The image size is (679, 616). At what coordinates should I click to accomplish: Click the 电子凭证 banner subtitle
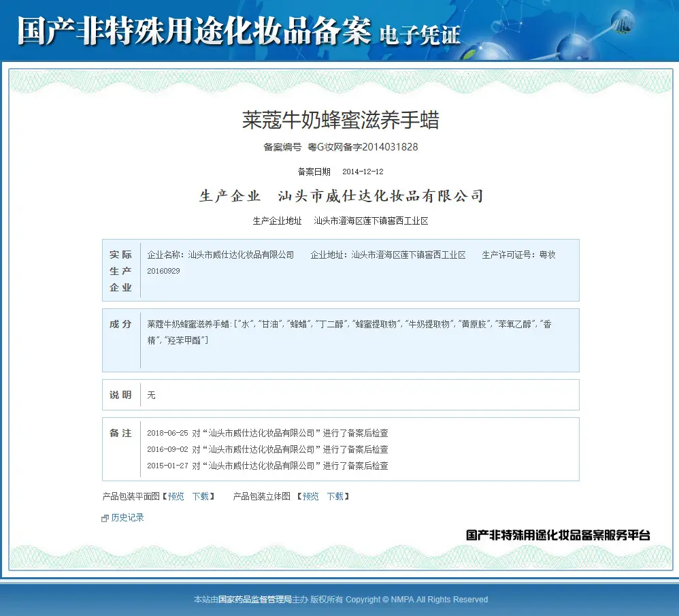pos(420,35)
